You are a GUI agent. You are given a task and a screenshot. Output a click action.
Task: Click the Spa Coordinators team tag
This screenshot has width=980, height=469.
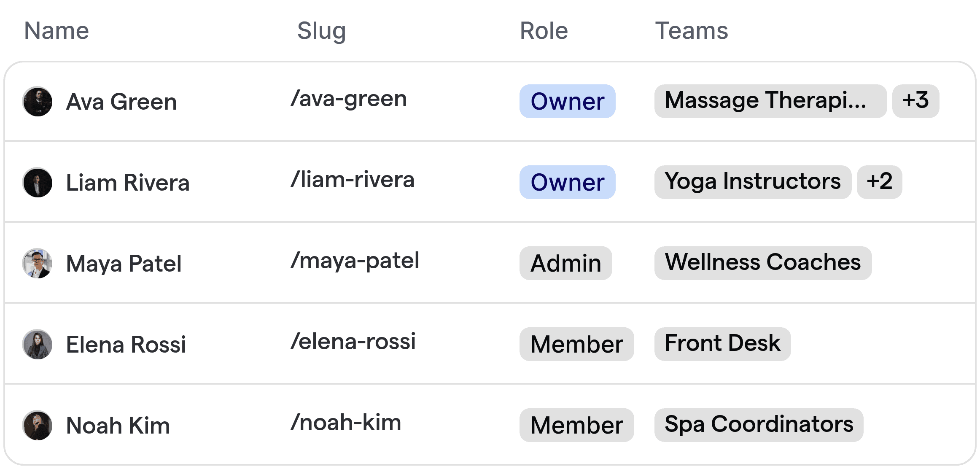759,425
